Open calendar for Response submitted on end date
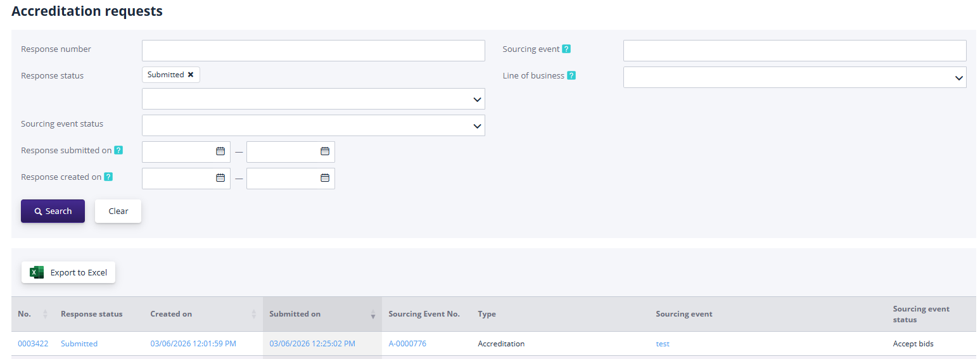The height and width of the screenshot is (359, 980). pyautogui.click(x=325, y=151)
